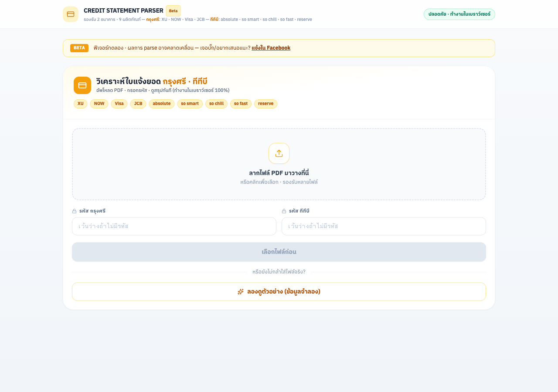Click the orange BETA label in the notice banner
This screenshot has width=558, height=392.
(x=79, y=48)
